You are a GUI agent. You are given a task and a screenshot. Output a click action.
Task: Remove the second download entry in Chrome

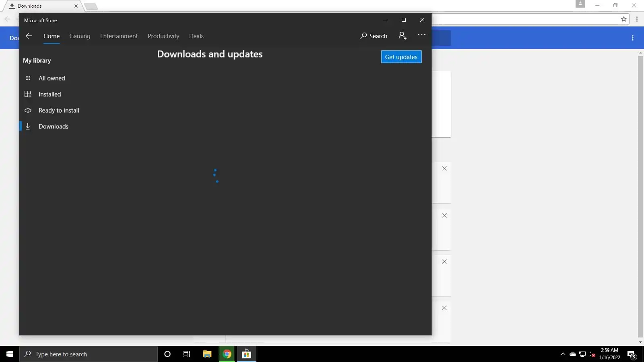click(x=444, y=216)
